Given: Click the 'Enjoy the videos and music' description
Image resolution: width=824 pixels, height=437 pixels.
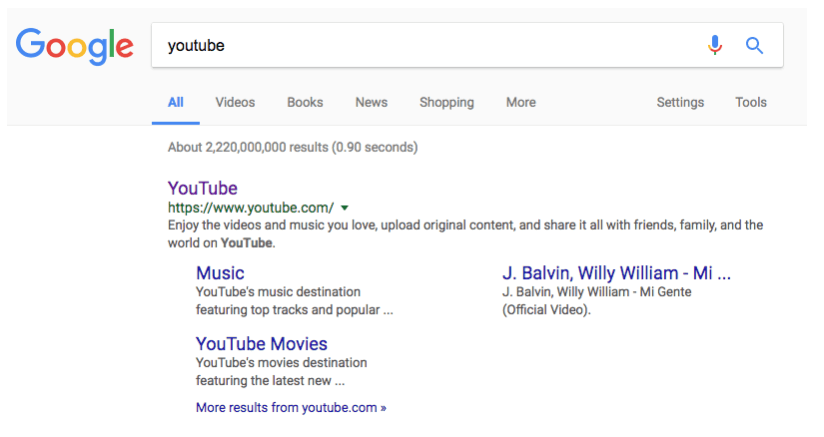Looking at the screenshot, I should (x=465, y=234).
